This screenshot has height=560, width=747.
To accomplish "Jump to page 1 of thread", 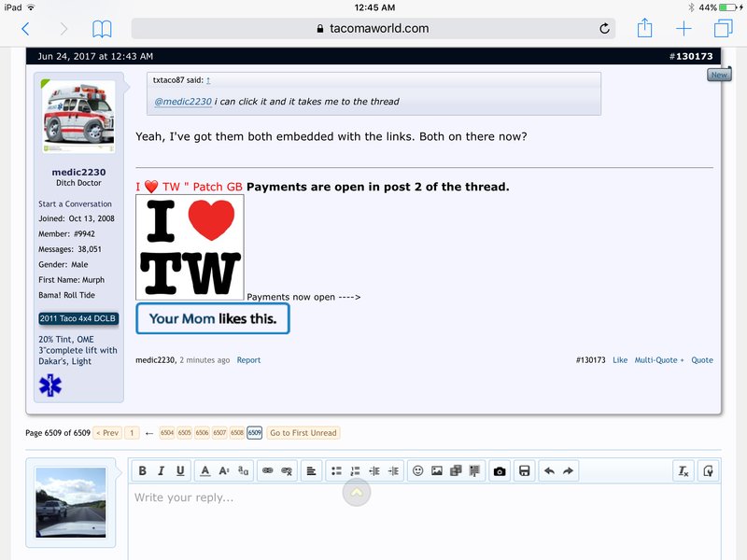I will point(132,433).
